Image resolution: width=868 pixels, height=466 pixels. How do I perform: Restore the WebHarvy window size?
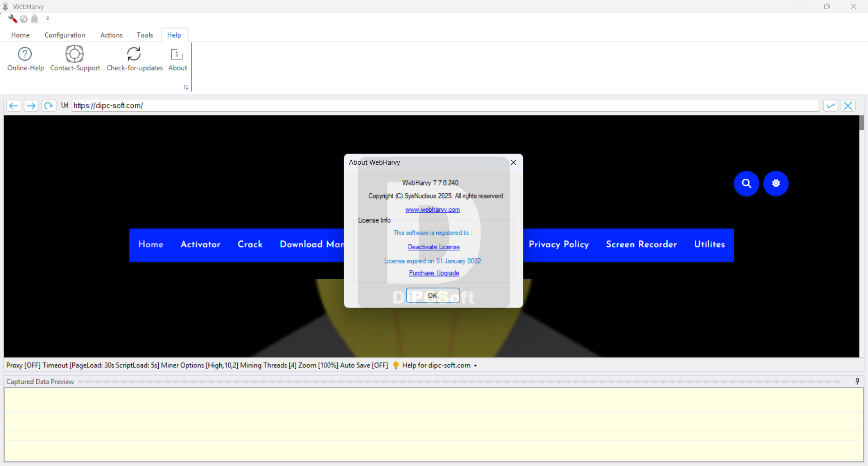(827, 6)
